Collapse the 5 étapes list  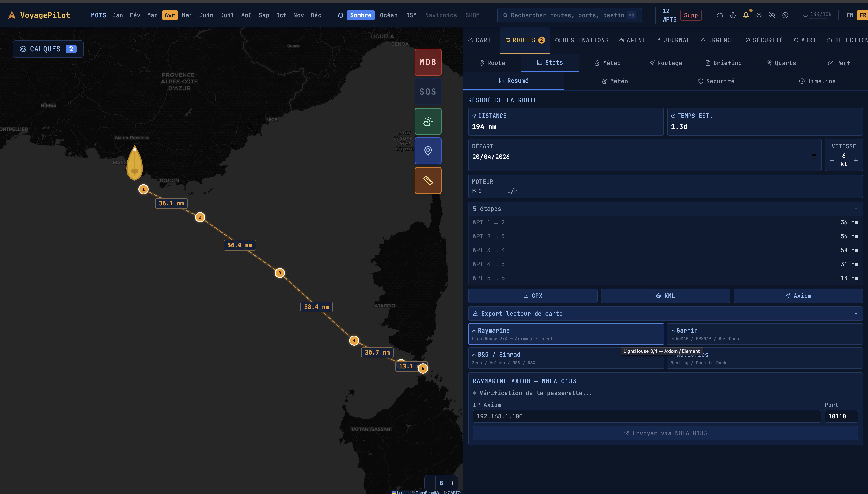pyautogui.click(x=665, y=209)
